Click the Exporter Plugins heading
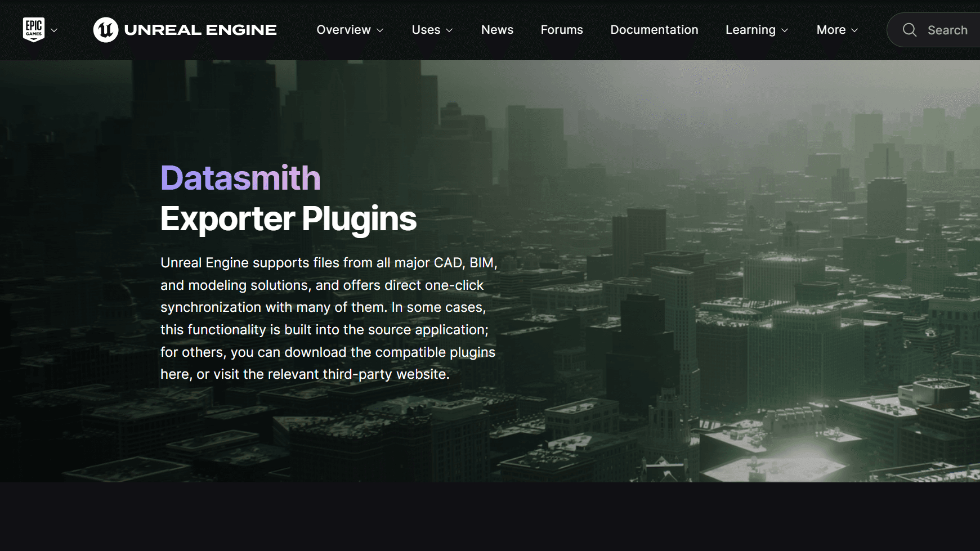 (x=288, y=219)
